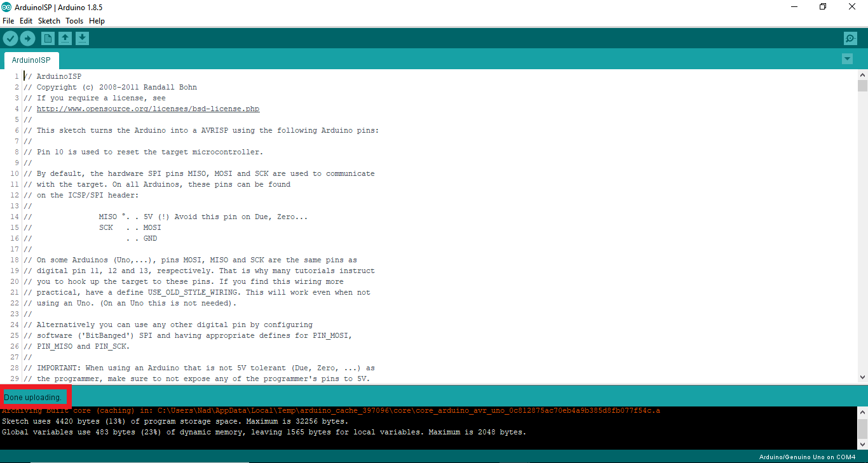This screenshot has height=463, width=868.
Task: Click the 'Archiving built core' console line
Action: 330,410
